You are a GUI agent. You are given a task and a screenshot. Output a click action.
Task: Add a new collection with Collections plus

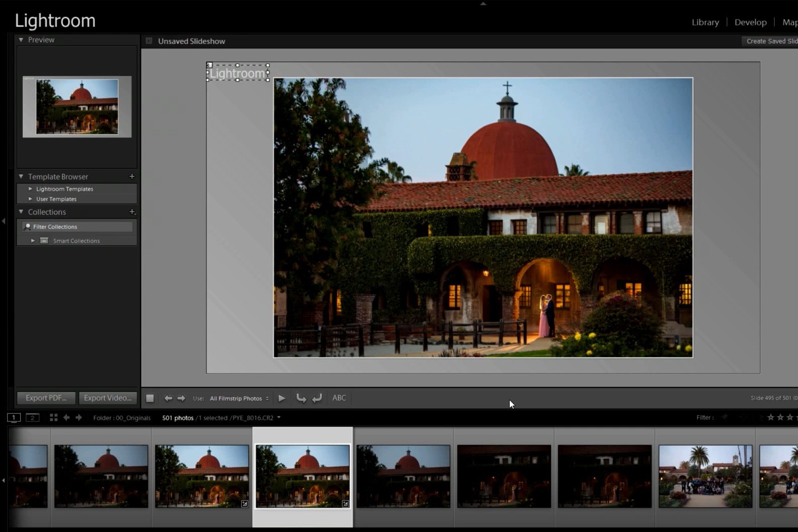(132, 212)
